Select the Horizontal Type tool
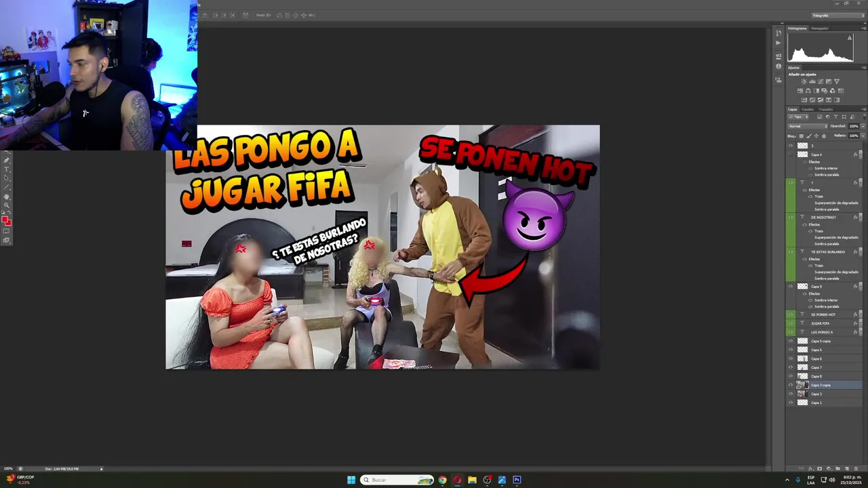Screen dimensions: 868x488 coord(6,169)
